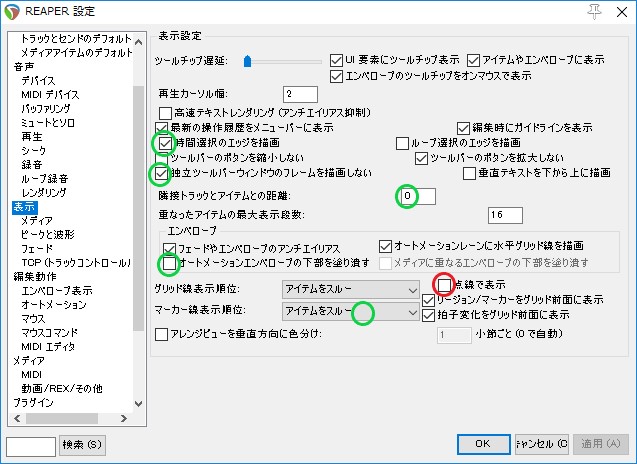Viewport: 637px width, 464px height.
Task: Enable 点線で表示 checkbox
Action: pyautogui.click(x=444, y=284)
